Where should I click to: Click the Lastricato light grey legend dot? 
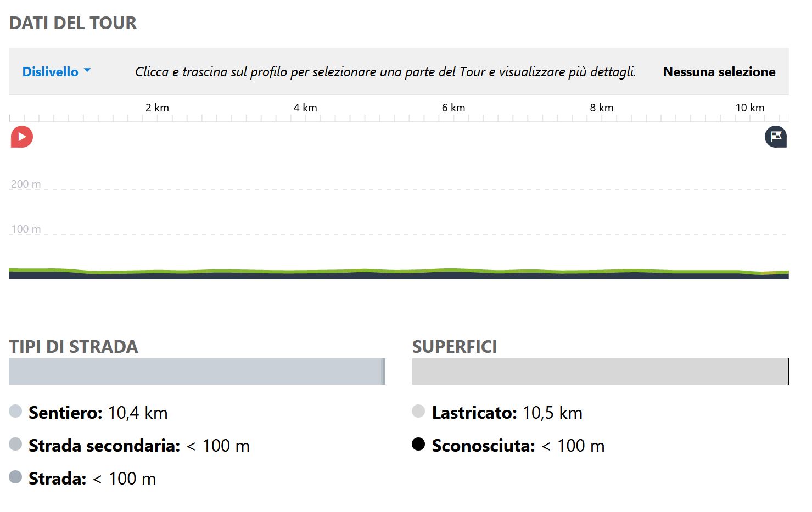coord(418,411)
